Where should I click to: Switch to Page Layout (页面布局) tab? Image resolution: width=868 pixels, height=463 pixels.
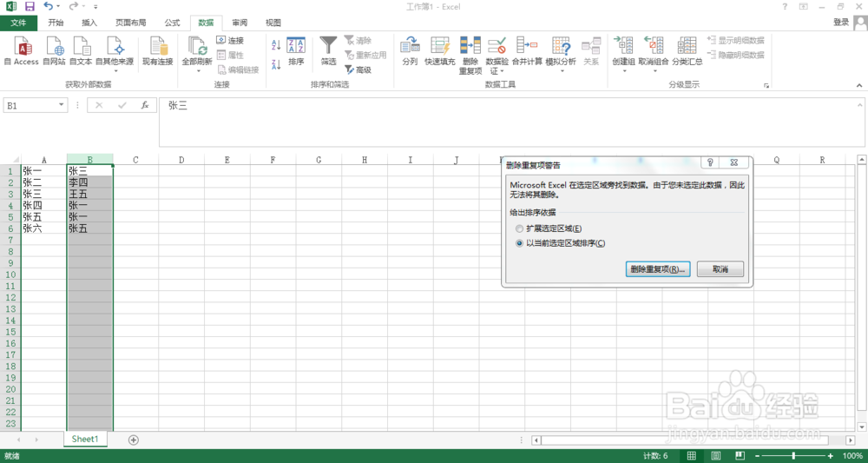131,23
